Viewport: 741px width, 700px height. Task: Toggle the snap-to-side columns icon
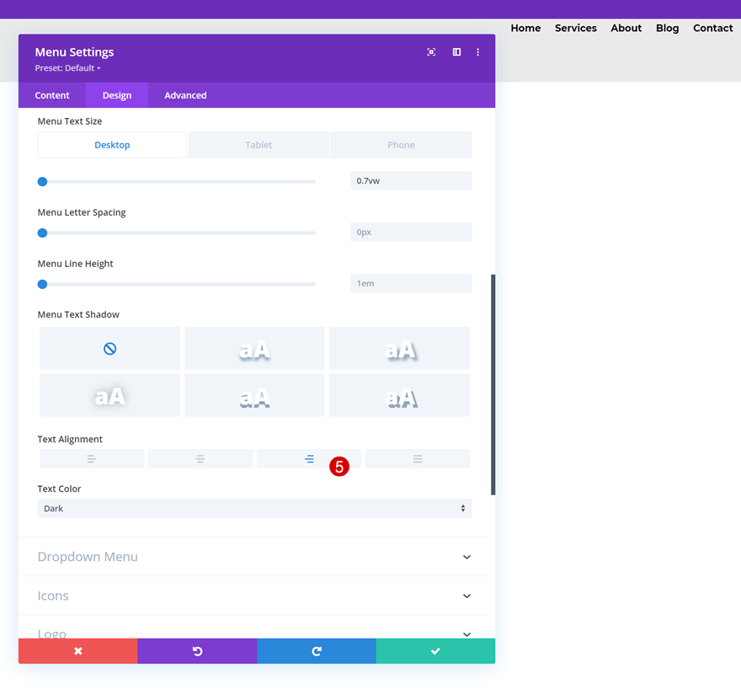point(456,52)
